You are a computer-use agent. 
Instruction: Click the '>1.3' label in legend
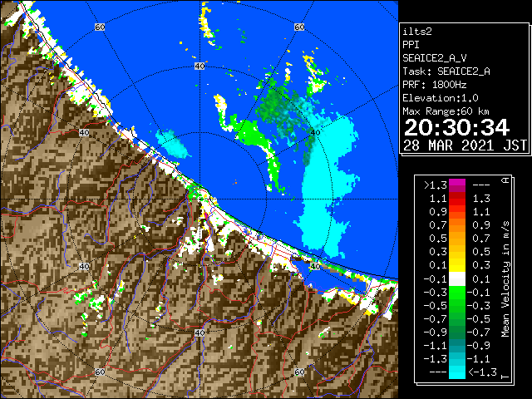(x=436, y=185)
